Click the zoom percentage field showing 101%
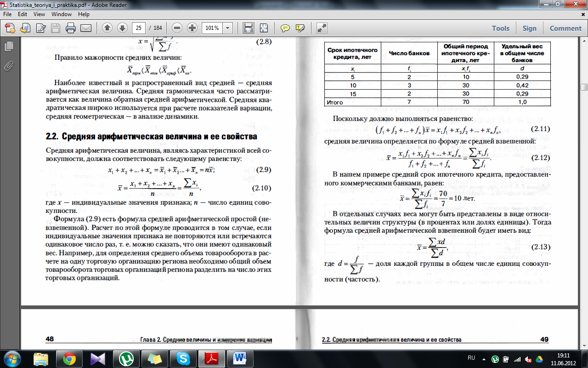The width and height of the screenshot is (588, 368). (212, 28)
